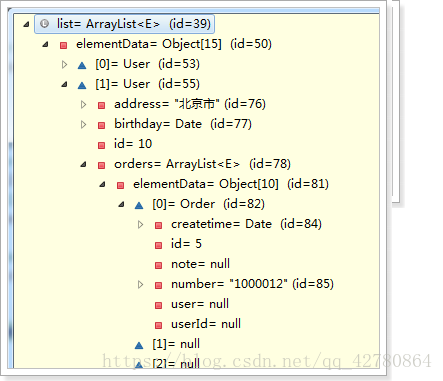Expand the [0]= User (id=53) entry
This screenshot has height=381, width=443.
pyautogui.click(x=65, y=64)
